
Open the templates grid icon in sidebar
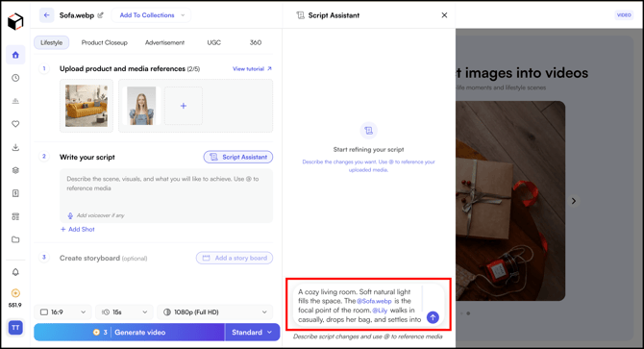tap(15, 216)
